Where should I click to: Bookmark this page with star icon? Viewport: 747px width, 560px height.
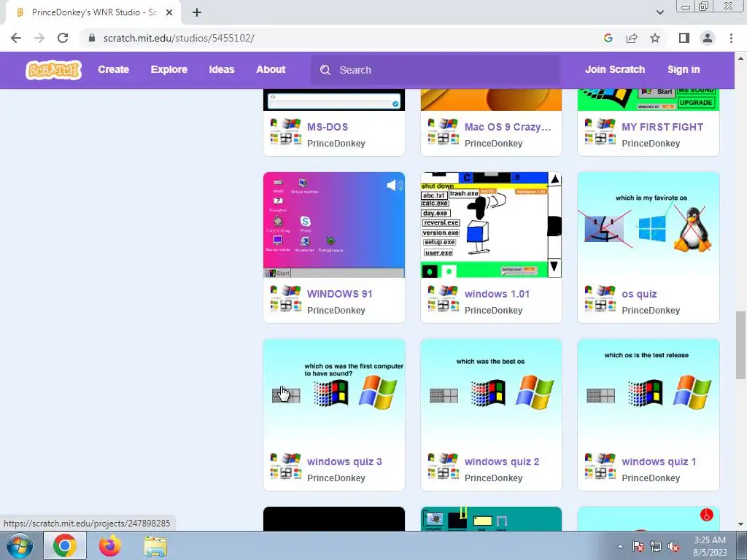tap(655, 38)
